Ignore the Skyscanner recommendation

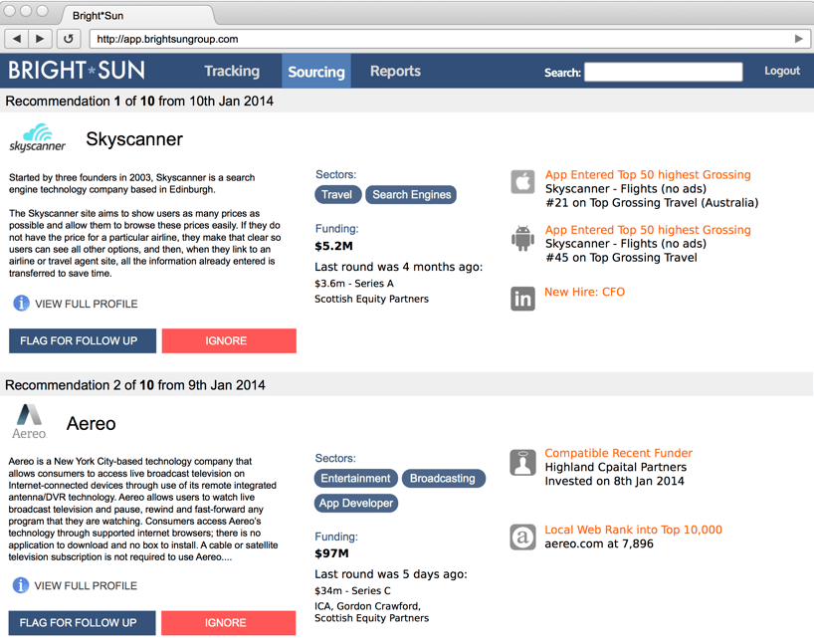pos(229,340)
